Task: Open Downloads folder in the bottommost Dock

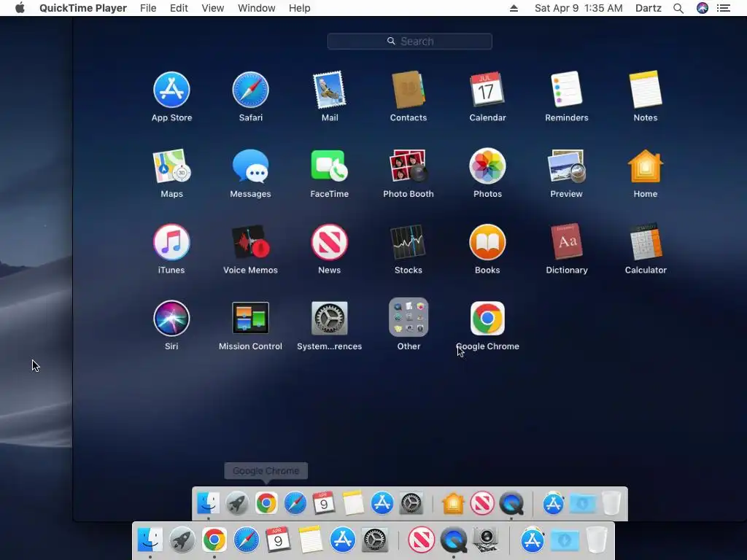Action: 565,540
